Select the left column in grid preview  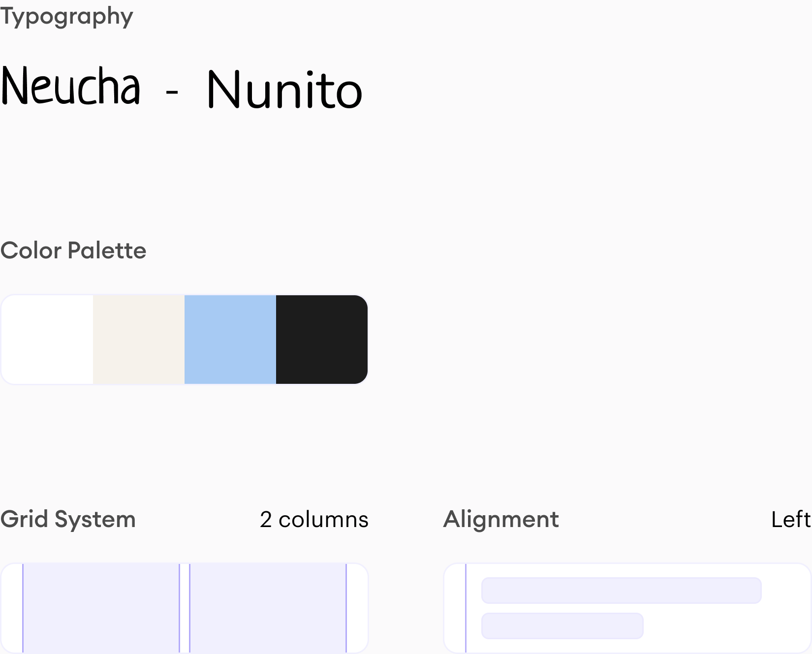101,608
